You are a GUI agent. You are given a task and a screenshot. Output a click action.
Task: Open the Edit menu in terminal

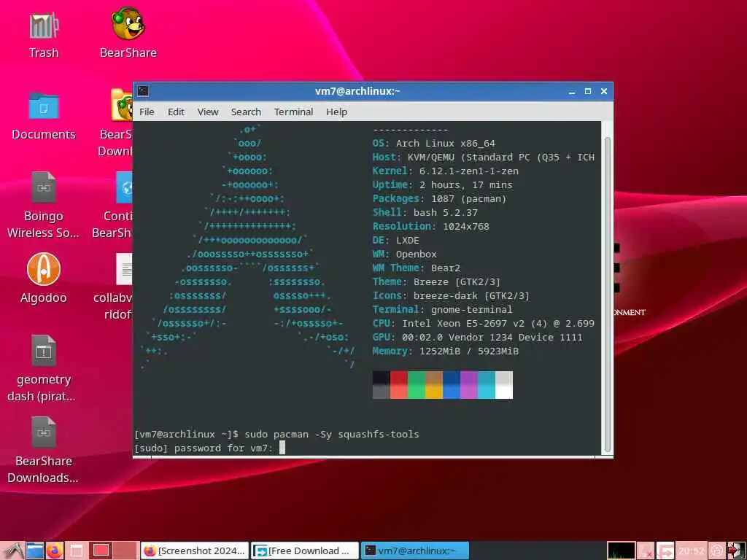pyautogui.click(x=176, y=112)
